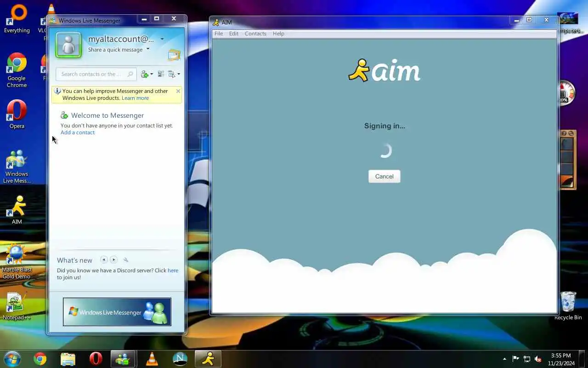Click the muted volume tray icon
This screenshot has height=368, width=588.
coord(538,359)
